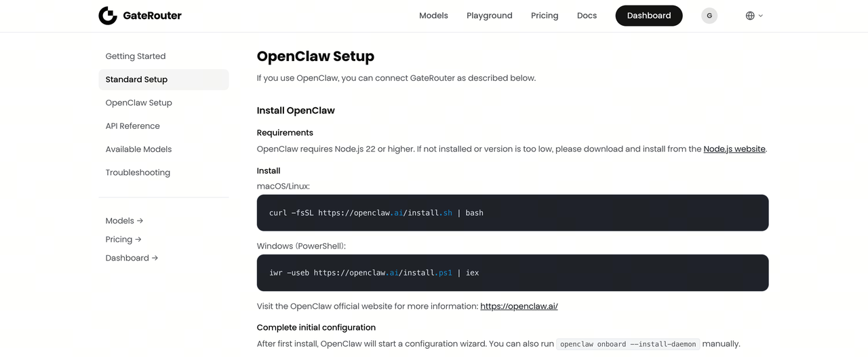Follow the sidebar Pricing arrow link
The height and width of the screenshot is (357, 868).
coord(123,240)
